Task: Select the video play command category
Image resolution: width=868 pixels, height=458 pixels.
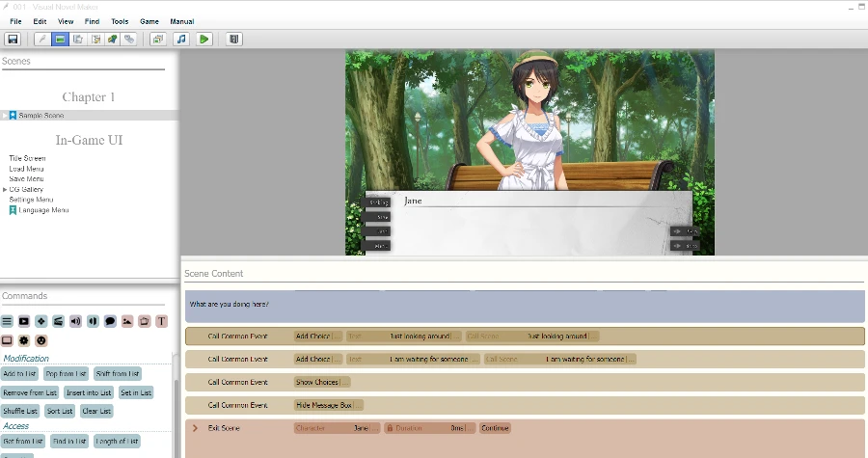Action: [x=24, y=321]
